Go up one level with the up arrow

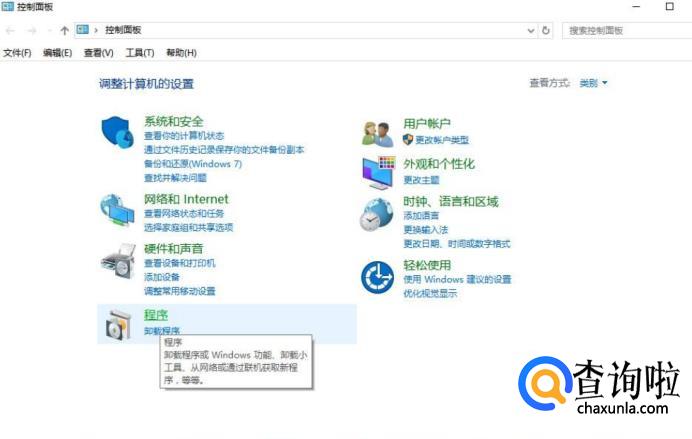coord(64,30)
